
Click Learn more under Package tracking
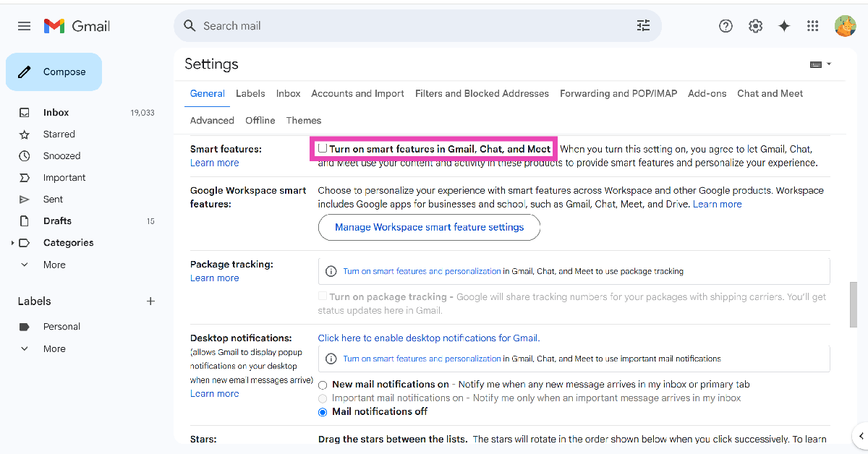coord(215,278)
